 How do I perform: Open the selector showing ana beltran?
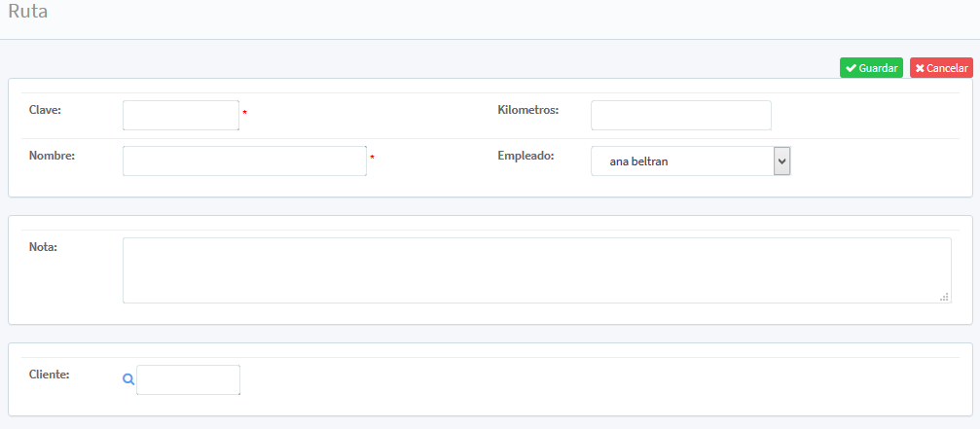click(681, 161)
